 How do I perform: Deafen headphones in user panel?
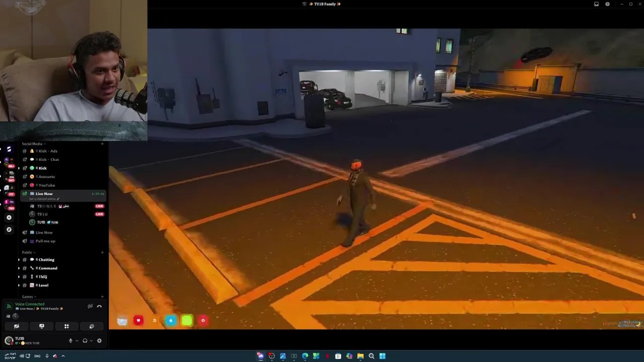pos(85,341)
